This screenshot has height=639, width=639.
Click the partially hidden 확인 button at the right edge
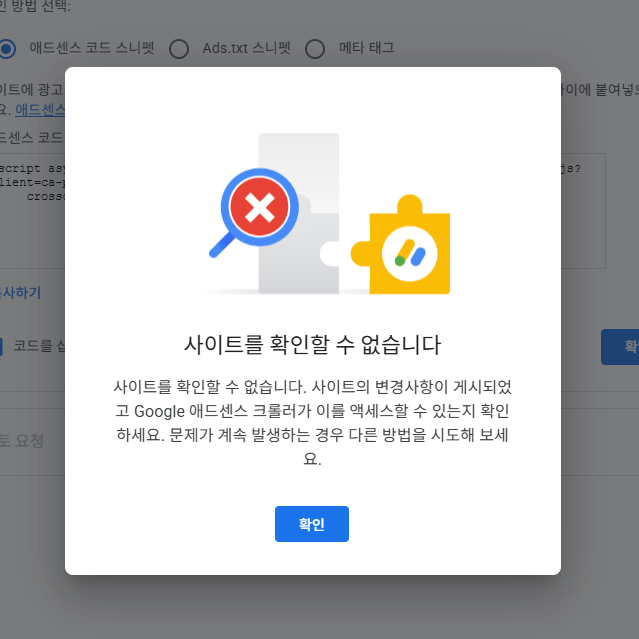pos(620,347)
